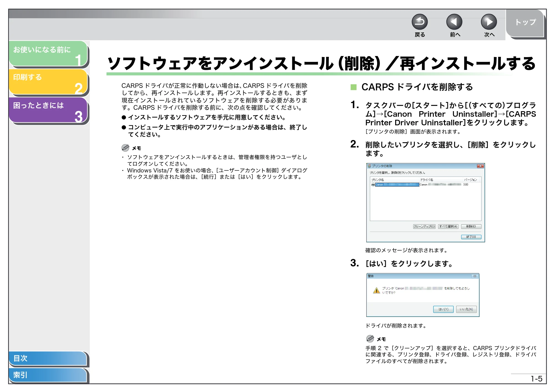Click いいえ(N) in warning dialog

point(466,309)
